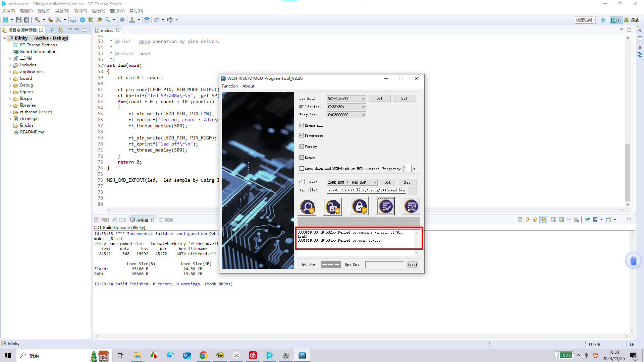Click the Windows Start button

click(8, 355)
